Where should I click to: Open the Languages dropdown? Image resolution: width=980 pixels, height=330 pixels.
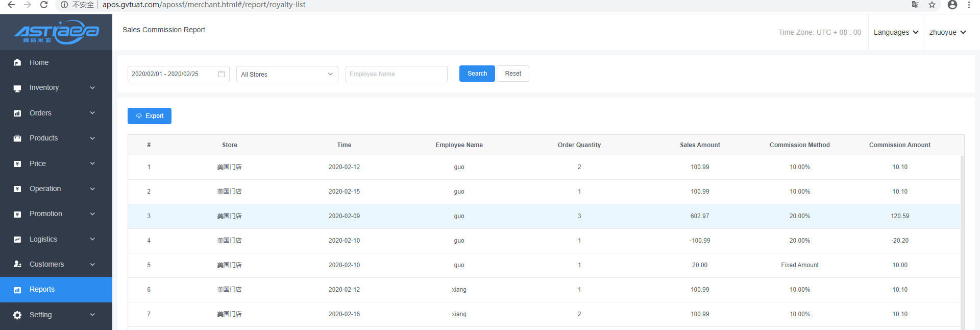point(896,32)
